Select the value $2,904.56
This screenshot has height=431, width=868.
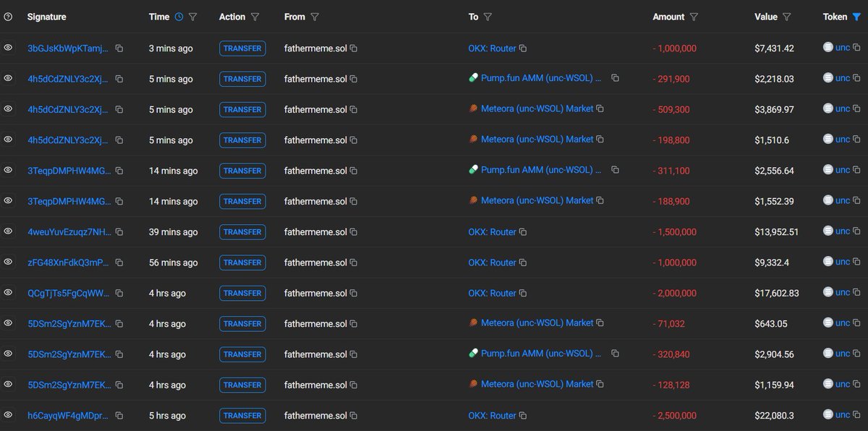(774, 354)
